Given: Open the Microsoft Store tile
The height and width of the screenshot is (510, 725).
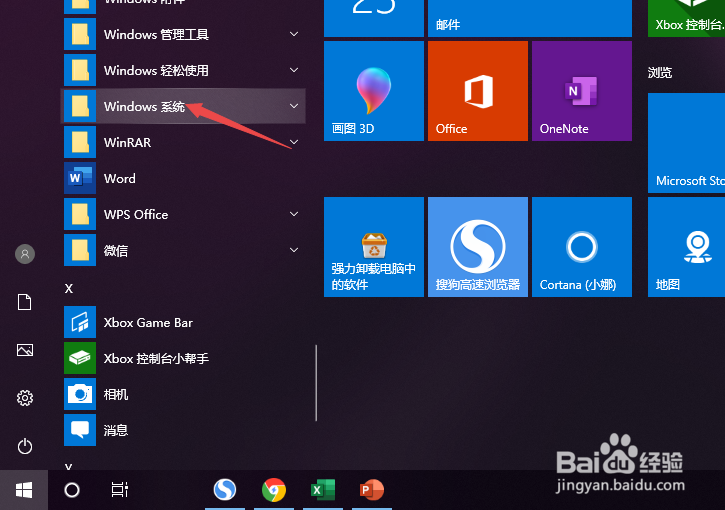Looking at the screenshot, I should tap(686, 143).
